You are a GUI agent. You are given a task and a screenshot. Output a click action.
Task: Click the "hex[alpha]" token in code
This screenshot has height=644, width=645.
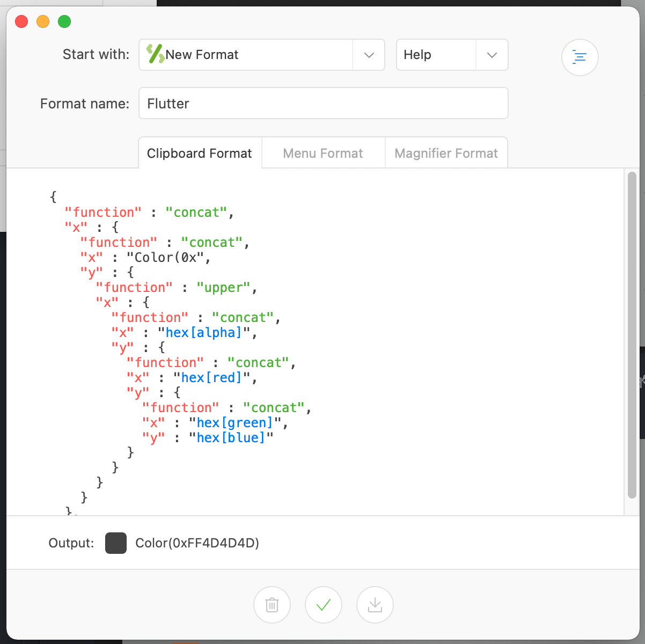[204, 333]
